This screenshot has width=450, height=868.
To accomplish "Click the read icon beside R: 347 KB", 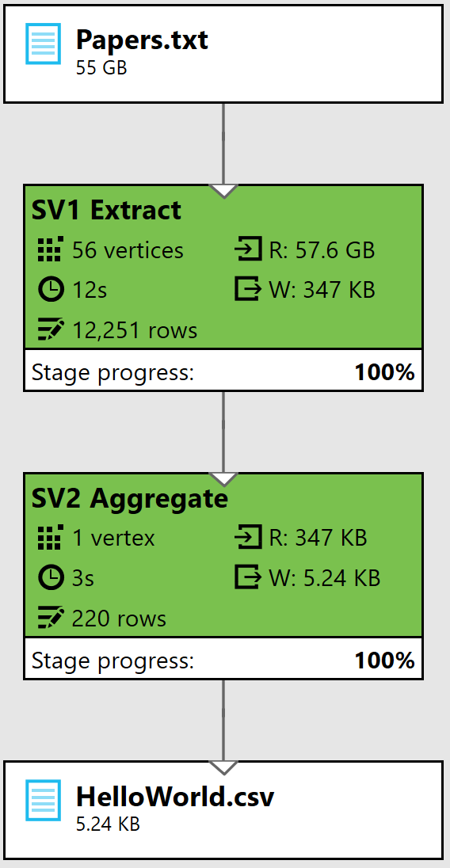I will (247, 538).
